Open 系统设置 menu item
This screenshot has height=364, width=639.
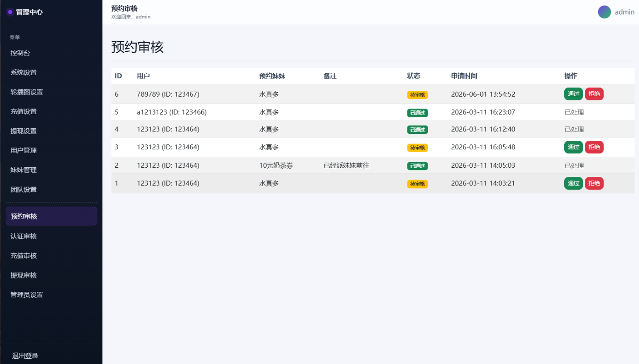51,72
